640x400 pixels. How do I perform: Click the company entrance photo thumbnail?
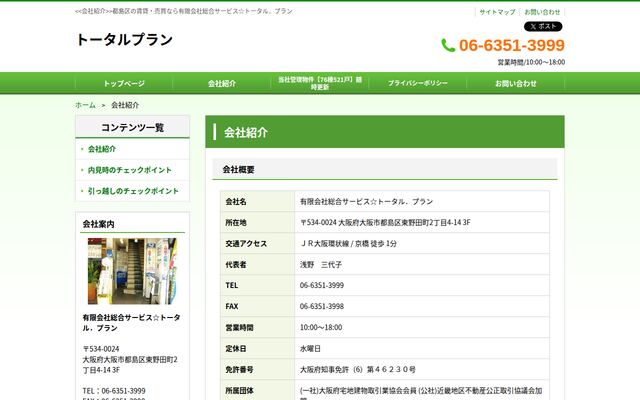tap(132, 271)
